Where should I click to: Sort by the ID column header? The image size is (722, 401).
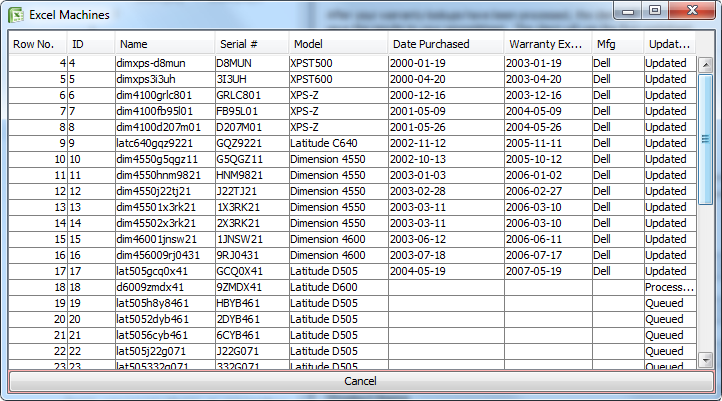click(91, 44)
